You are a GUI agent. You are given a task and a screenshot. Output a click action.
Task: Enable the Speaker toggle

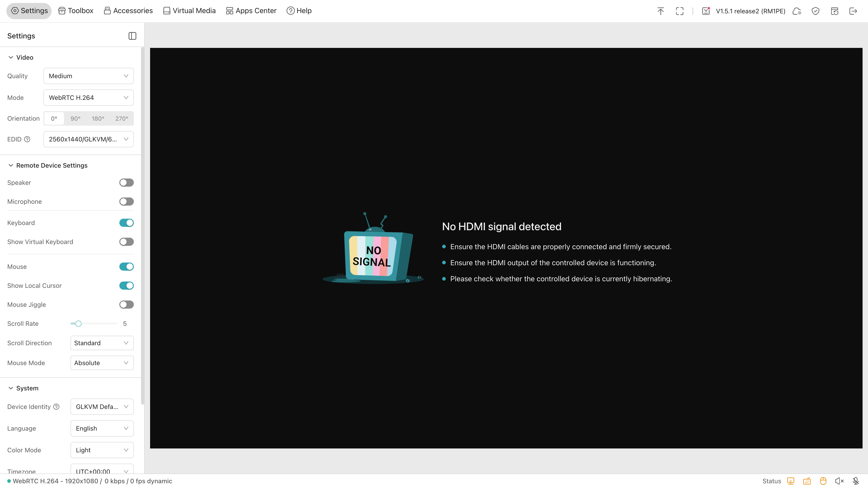click(x=126, y=183)
